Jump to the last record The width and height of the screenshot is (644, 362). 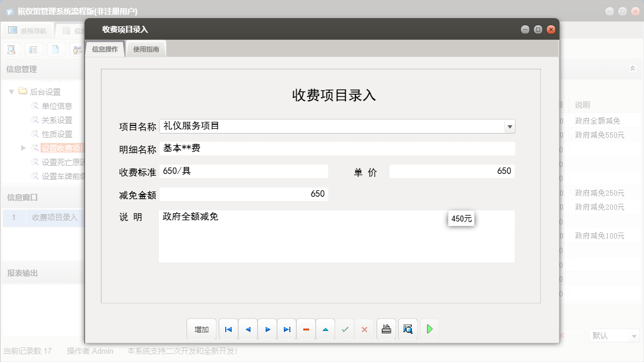pyautogui.click(x=287, y=329)
